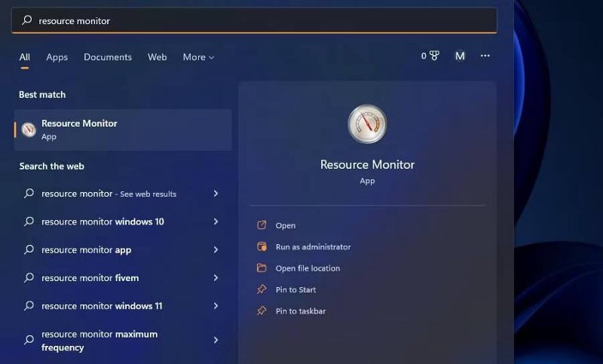Click the search text field containing 'resource monitor'
Viewport: 603px width, 364px height.
point(254,21)
